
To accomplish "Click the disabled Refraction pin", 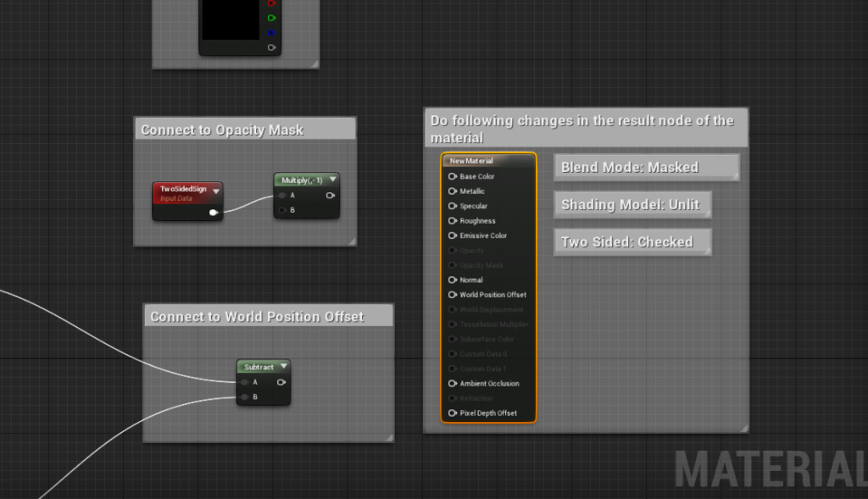I will point(453,398).
